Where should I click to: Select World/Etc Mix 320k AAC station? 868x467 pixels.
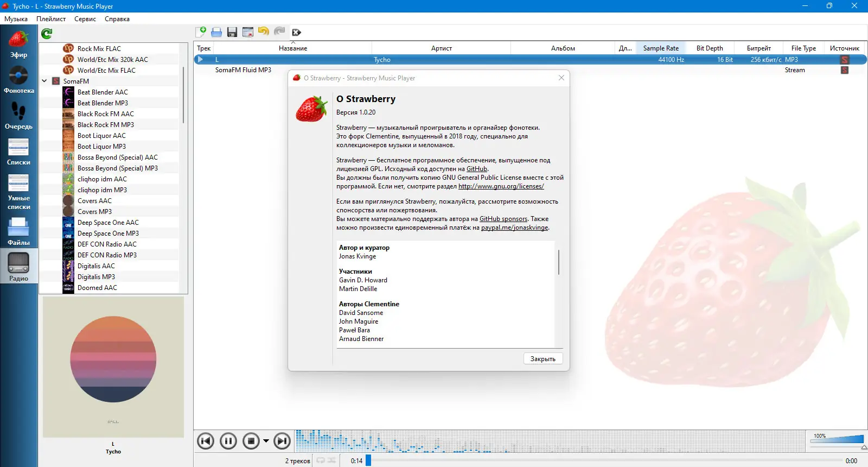[x=113, y=59]
